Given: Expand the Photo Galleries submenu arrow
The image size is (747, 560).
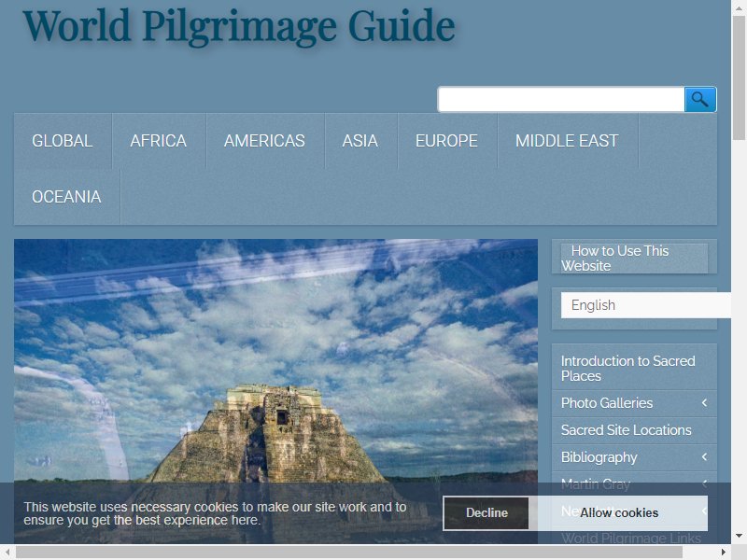Looking at the screenshot, I should click(705, 403).
